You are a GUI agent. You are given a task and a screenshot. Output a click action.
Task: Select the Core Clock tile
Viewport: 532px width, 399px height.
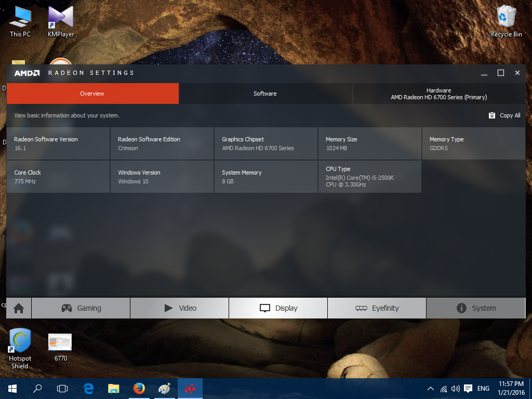58,177
